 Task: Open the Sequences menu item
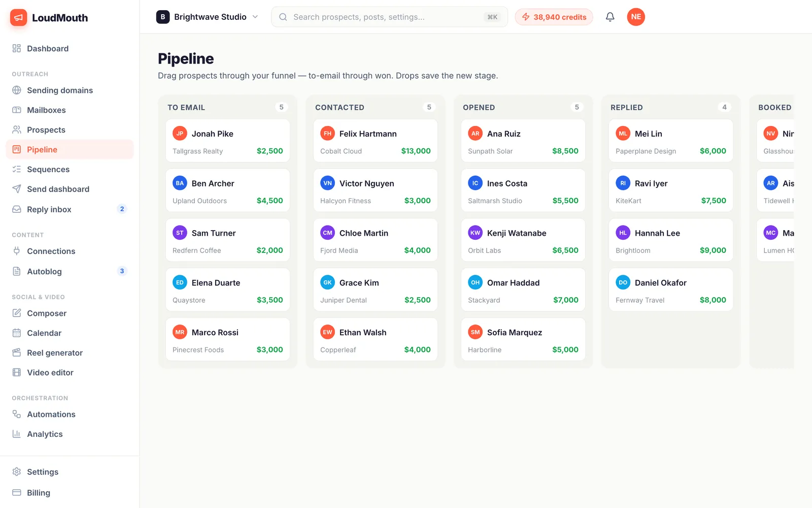click(70, 169)
